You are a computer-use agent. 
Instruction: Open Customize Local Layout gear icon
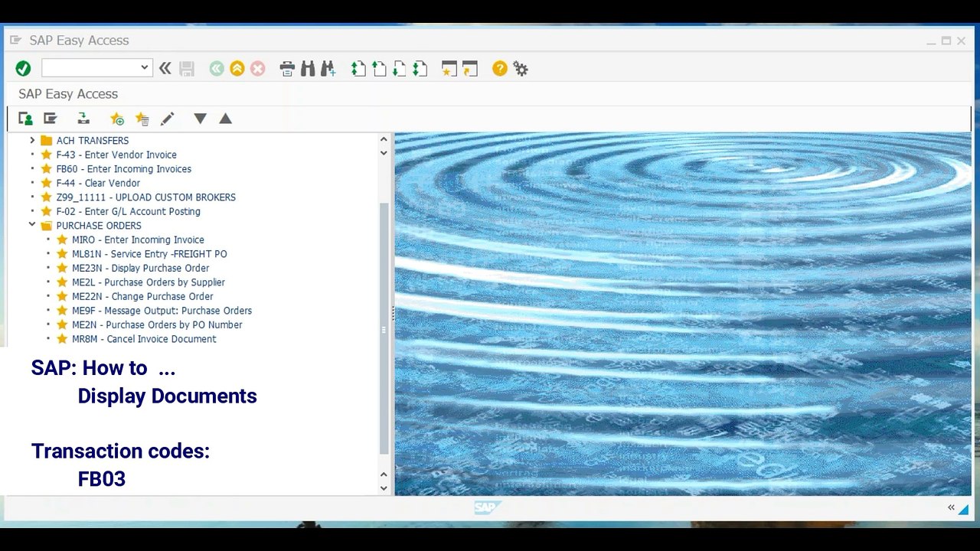[x=521, y=69]
